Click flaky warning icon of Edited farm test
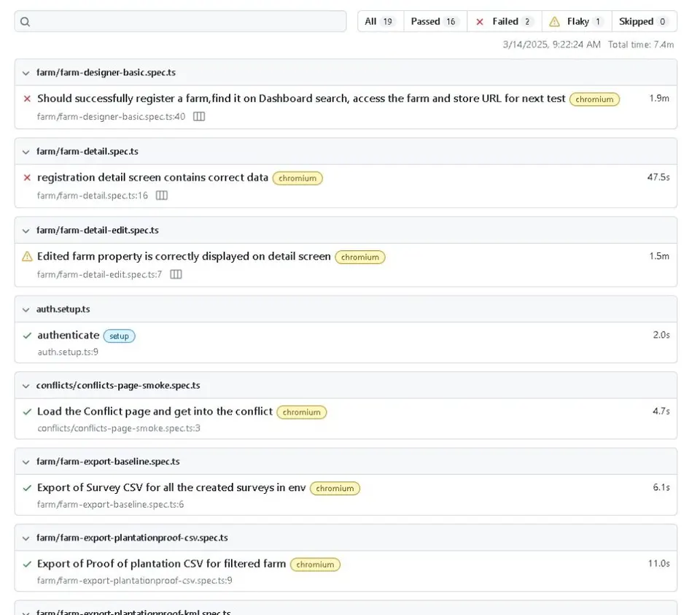The image size is (700, 615). pos(27,256)
